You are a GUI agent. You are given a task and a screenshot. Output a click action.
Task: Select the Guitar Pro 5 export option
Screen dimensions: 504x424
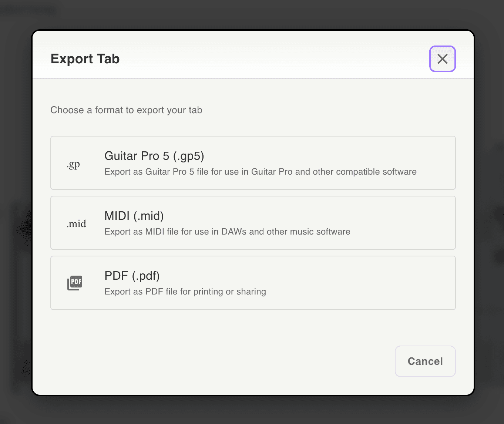[253, 163]
